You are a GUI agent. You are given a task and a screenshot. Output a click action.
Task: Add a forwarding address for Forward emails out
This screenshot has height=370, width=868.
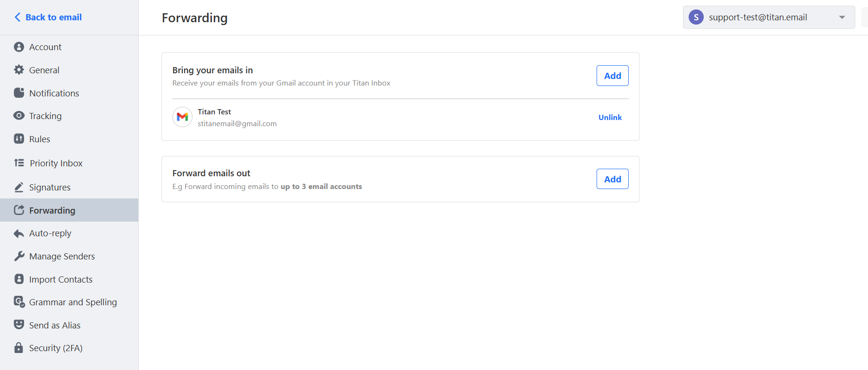pos(612,179)
